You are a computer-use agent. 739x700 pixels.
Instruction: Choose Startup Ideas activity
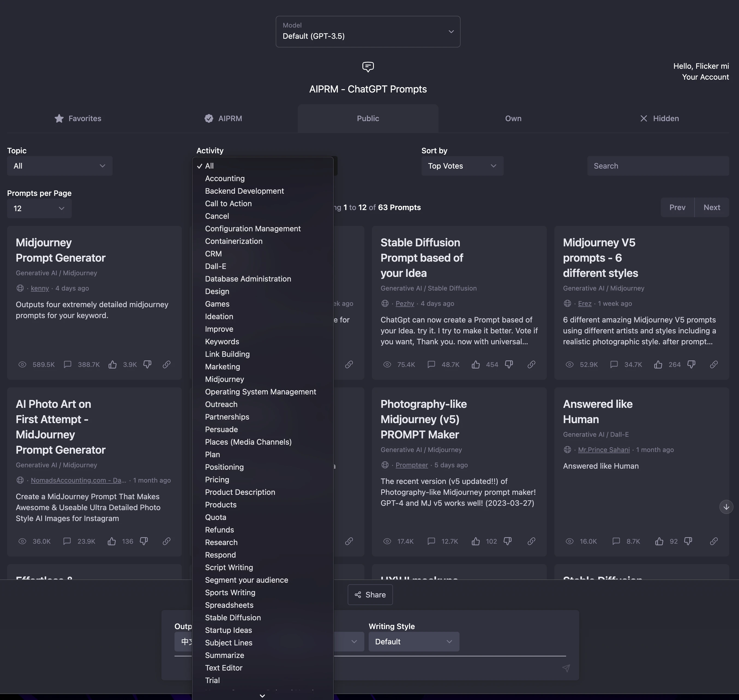263,630
